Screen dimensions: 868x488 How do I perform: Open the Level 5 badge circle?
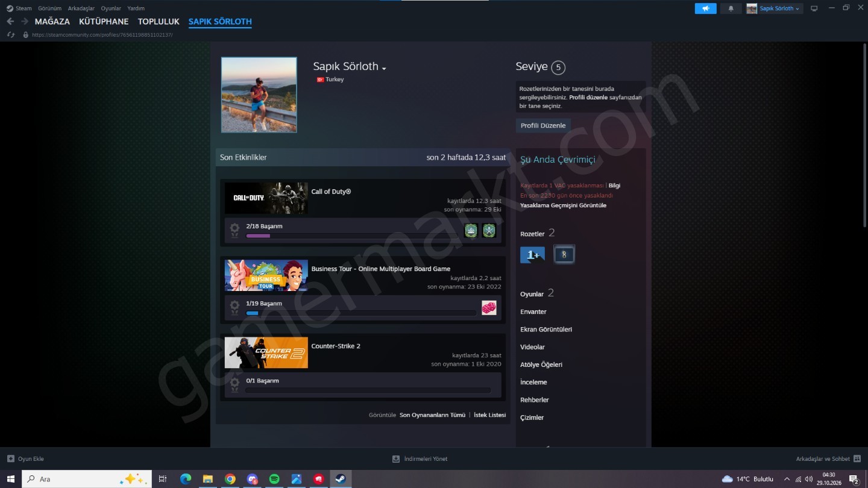pyautogui.click(x=558, y=67)
